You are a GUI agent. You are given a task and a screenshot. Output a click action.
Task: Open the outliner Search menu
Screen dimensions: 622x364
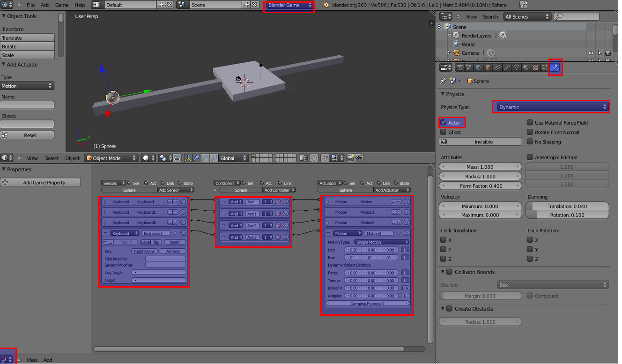[490, 16]
